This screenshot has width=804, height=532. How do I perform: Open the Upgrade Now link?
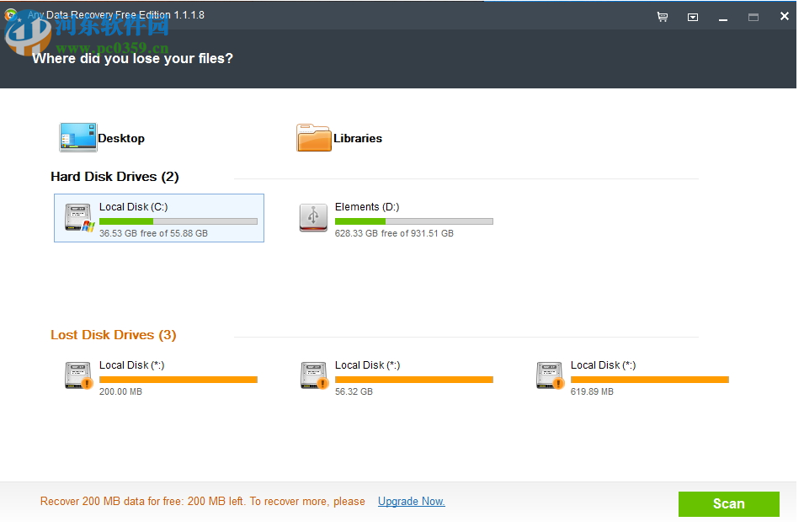pyautogui.click(x=411, y=501)
